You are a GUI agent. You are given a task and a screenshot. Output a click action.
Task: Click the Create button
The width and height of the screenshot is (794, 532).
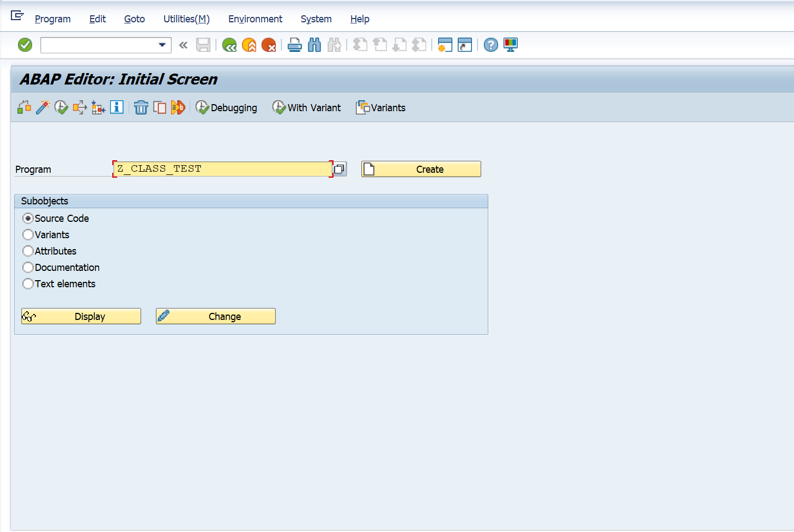point(421,169)
